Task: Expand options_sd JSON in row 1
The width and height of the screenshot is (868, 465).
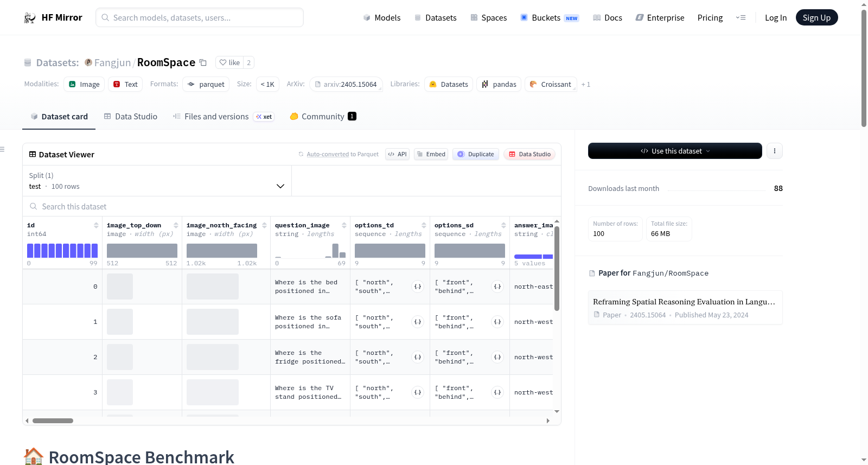Action: tap(497, 322)
